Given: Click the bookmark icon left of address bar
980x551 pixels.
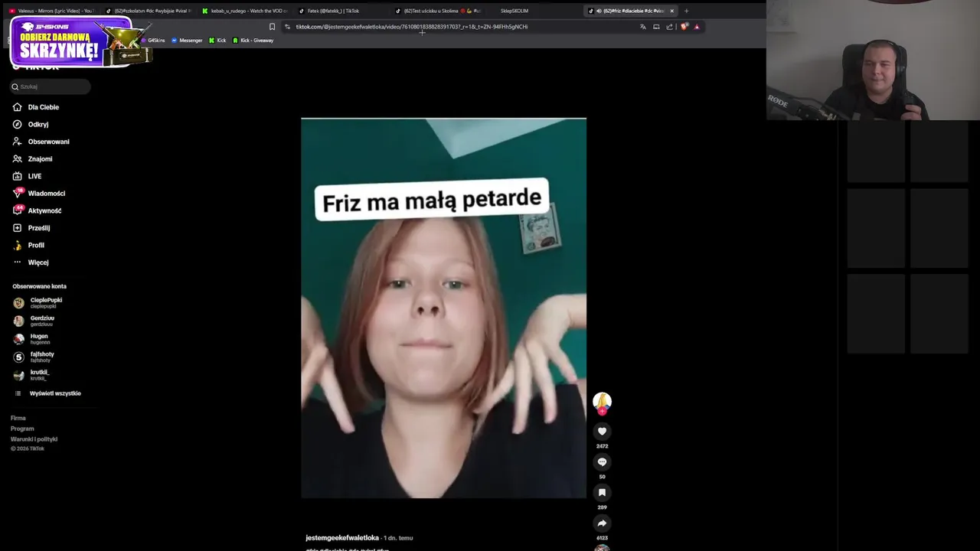Looking at the screenshot, I should pyautogui.click(x=272, y=27).
